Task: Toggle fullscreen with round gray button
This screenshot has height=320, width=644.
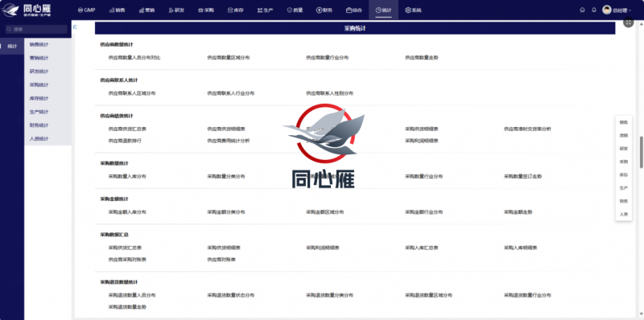Action: [x=629, y=23]
